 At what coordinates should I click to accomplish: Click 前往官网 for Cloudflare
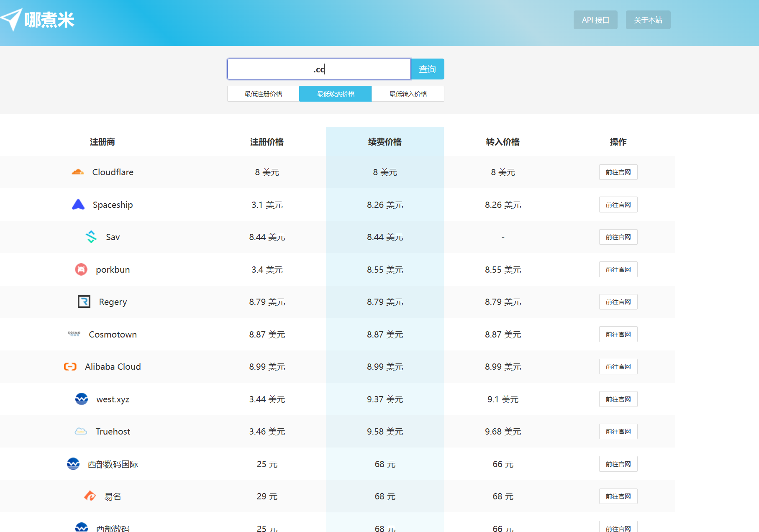(x=618, y=172)
